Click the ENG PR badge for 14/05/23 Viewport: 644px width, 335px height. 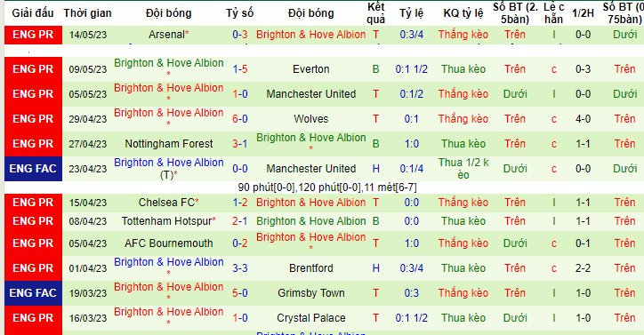tap(33, 35)
